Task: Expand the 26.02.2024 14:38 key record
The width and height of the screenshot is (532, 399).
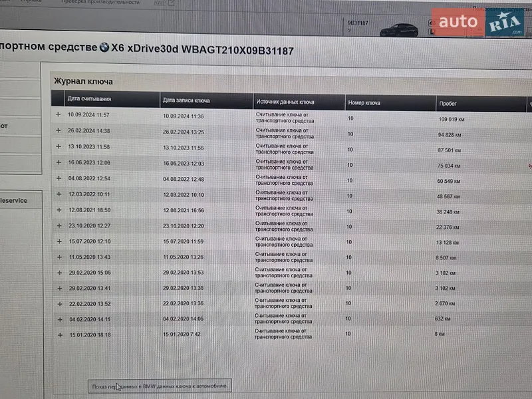Action: coord(59,130)
